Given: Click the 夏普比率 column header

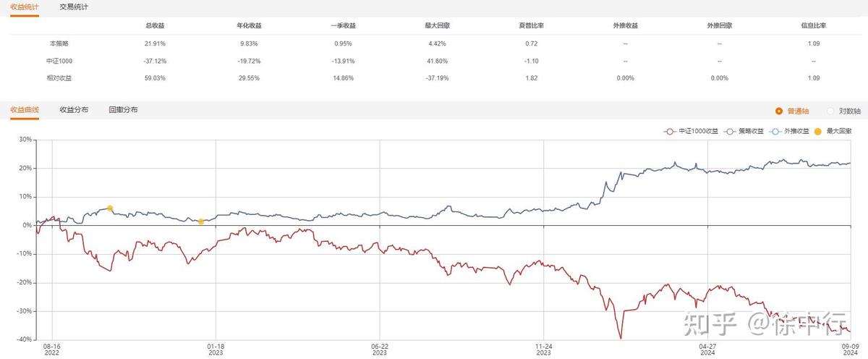Looking at the screenshot, I should tap(532, 25).
